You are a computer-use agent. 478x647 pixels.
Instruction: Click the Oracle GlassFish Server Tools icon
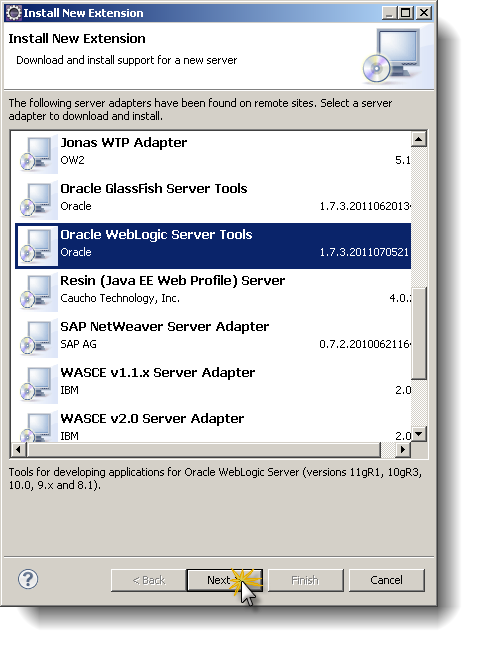(37, 200)
